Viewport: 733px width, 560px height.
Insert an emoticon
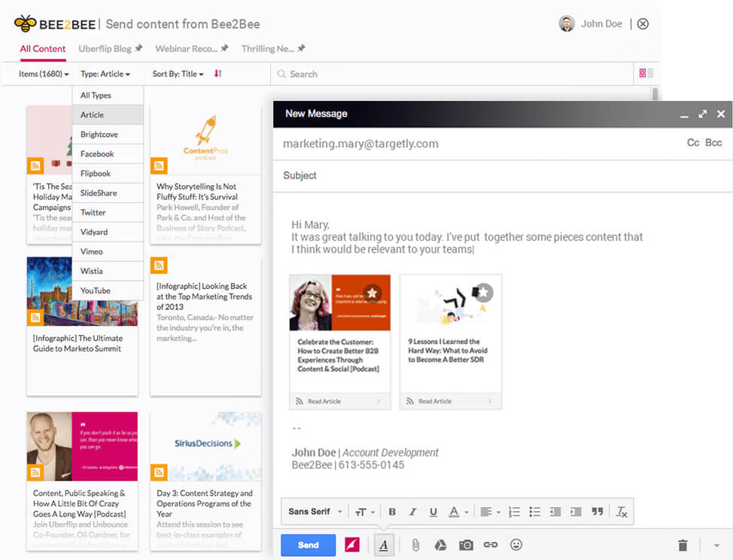[516, 545]
